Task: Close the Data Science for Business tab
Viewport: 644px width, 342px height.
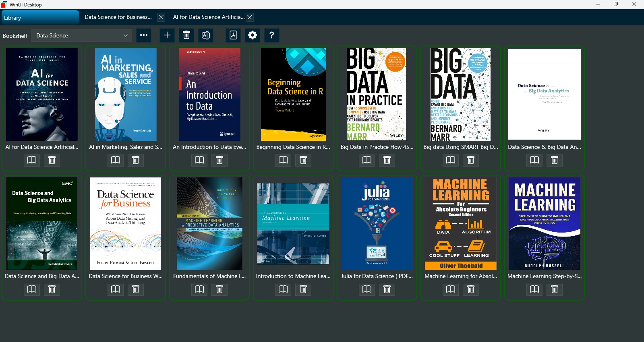Action: (x=161, y=17)
